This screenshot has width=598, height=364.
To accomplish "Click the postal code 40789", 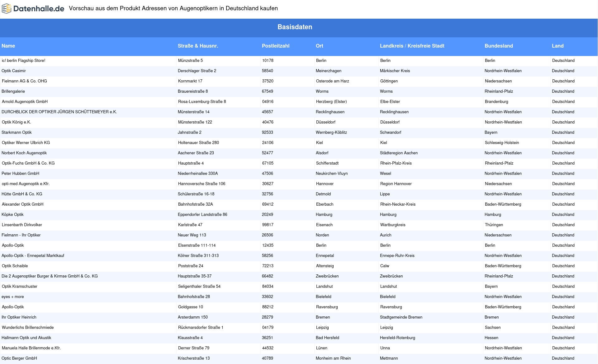I will pyautogui.click(x=268, y=358).
